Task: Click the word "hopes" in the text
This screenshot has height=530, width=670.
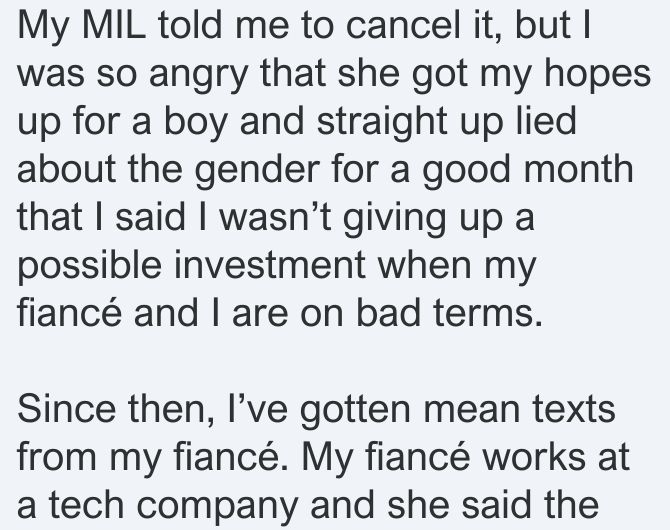Action: point(597,74)
